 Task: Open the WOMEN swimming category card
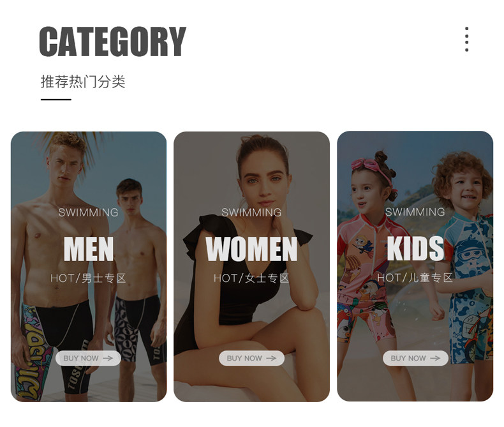251,267
